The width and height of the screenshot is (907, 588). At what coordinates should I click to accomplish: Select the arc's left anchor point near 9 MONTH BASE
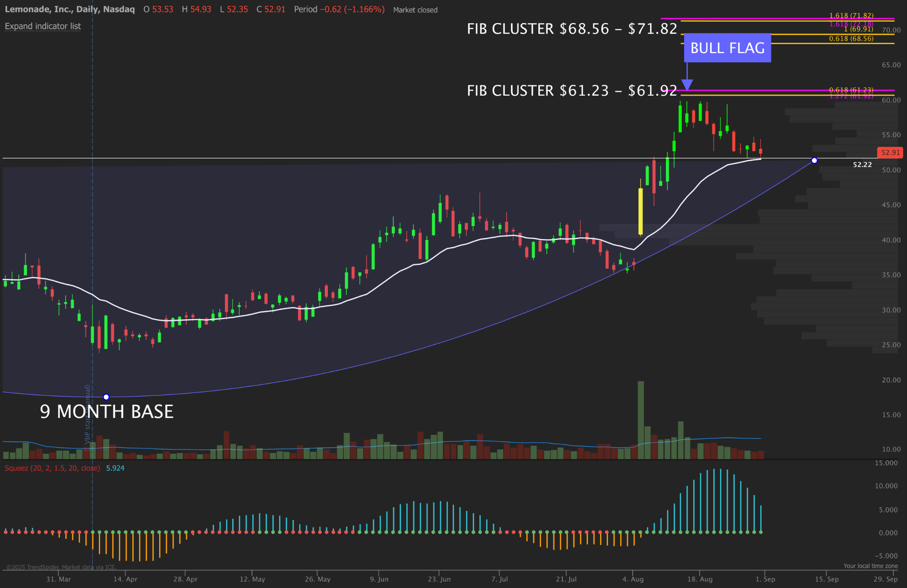(106, 397)
